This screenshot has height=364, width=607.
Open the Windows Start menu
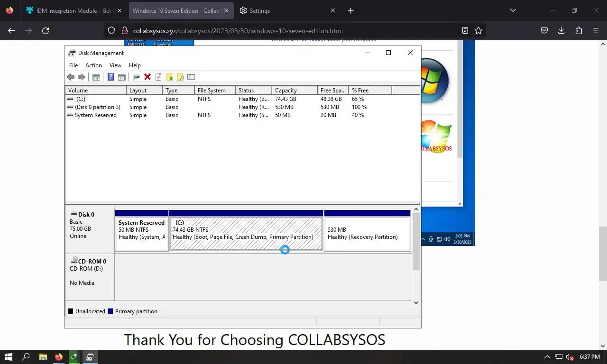tap(9, 357)
